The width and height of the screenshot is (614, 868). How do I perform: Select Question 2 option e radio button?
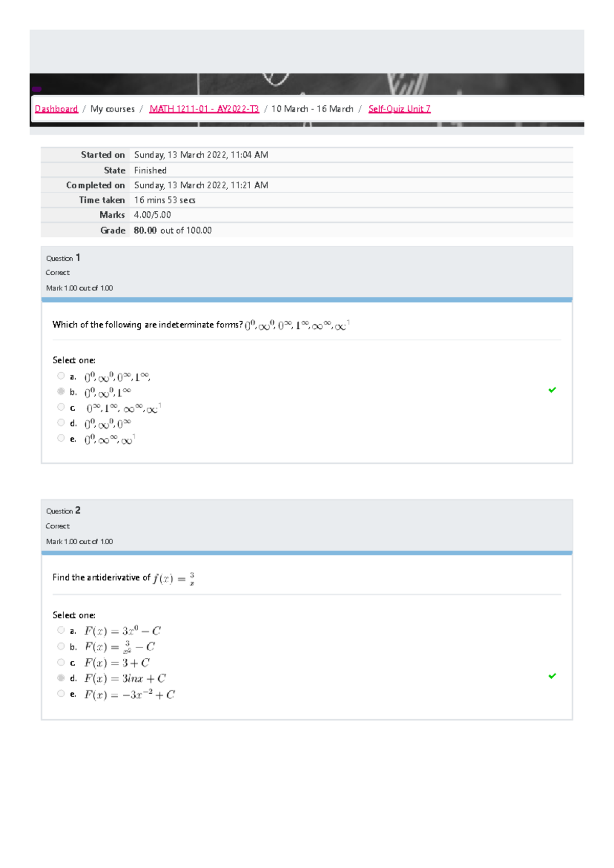61,694
